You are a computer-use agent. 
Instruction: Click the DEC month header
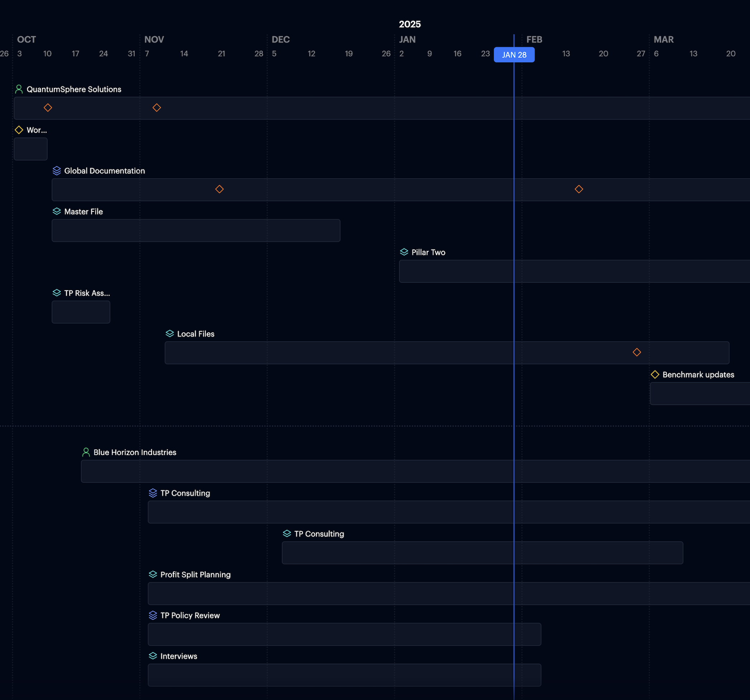click(x=281, y=39)
